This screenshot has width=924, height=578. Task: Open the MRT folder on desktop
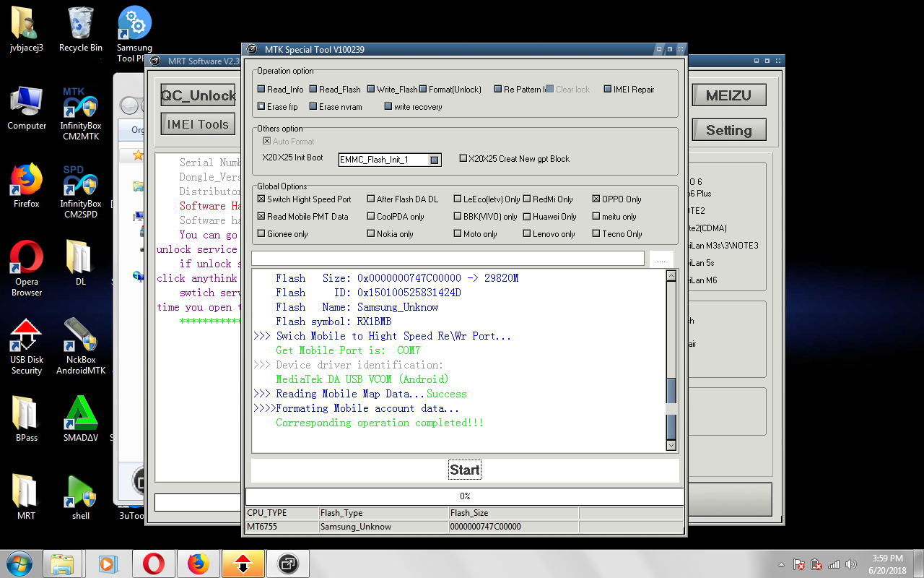27,497
